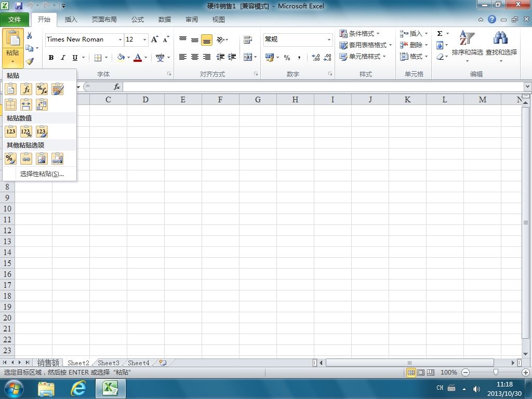Viewport: 532px width, 399px height.
Task: Choose the Formatting-only paste icon
Action: click(10, 158)
